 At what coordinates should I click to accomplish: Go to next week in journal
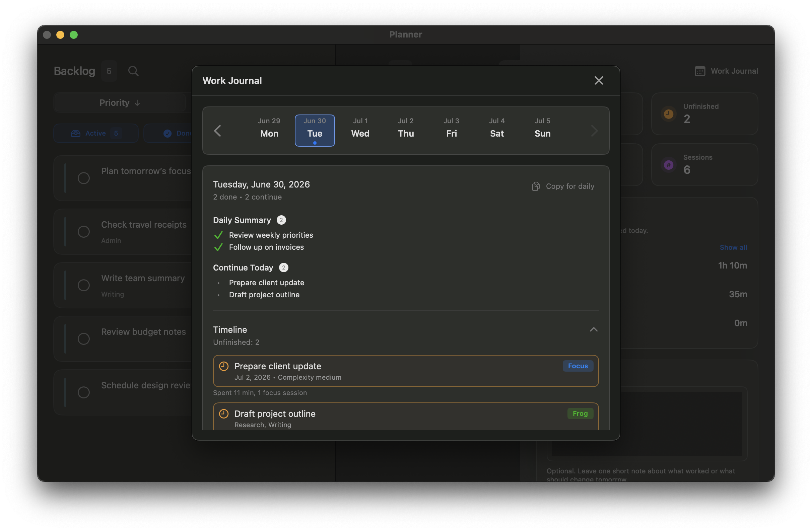coord(594,131)
